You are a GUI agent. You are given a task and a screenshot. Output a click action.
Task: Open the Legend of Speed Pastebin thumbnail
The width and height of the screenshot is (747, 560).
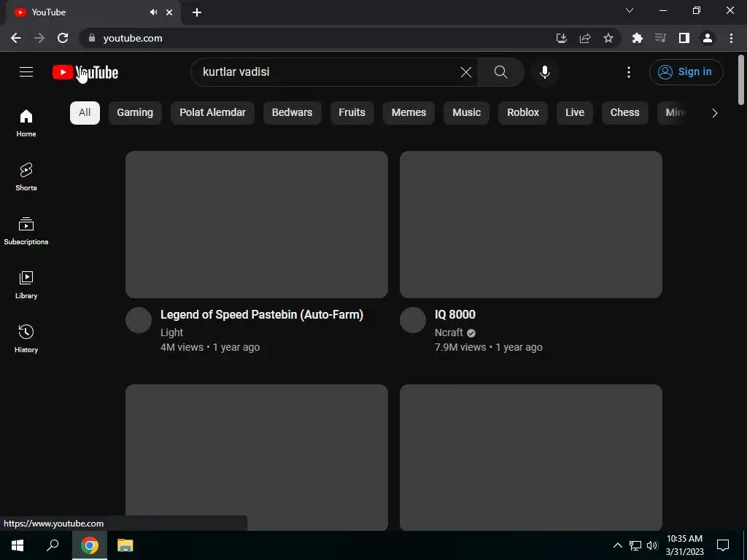(x=256, y=225)
